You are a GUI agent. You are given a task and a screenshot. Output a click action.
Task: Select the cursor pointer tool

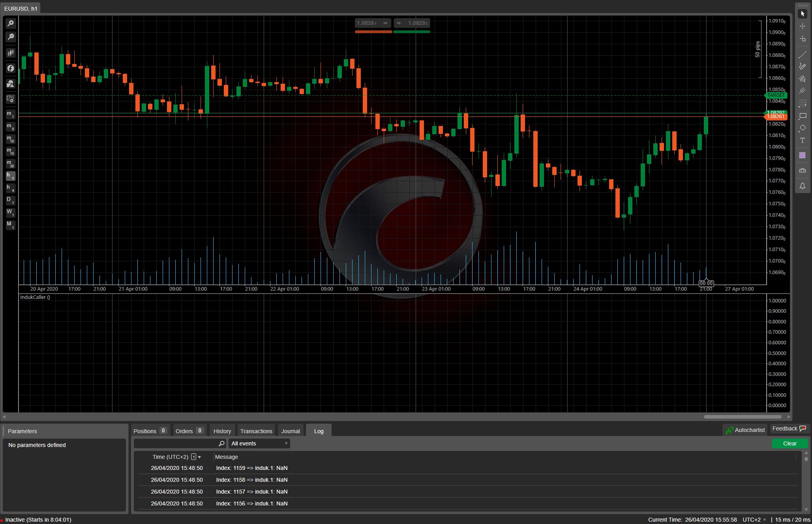coord(803,14)
